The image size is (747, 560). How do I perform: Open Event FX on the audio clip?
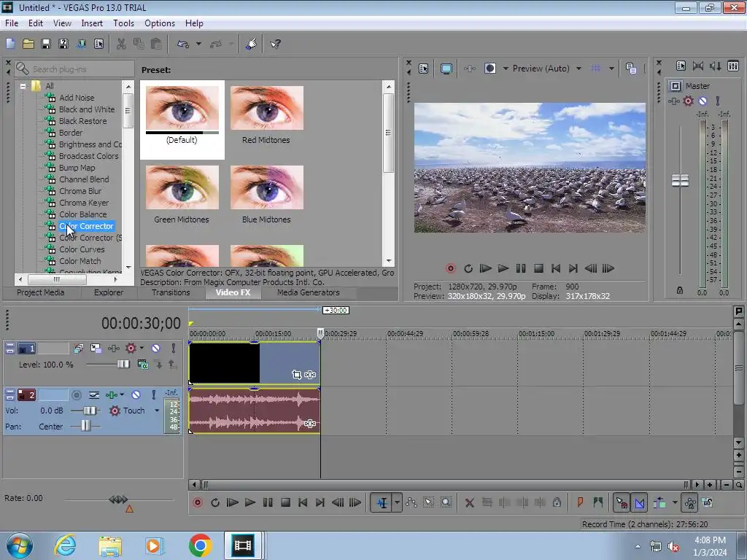pos(310,424)
